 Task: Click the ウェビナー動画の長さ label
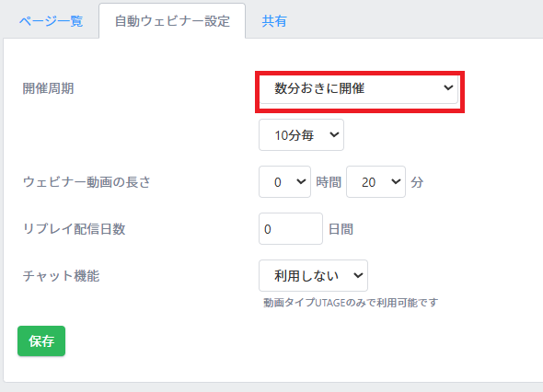coord(87,182)
